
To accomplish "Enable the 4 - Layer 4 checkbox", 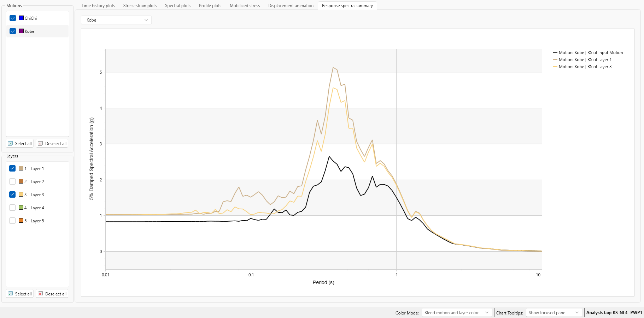I will (x=12, y=208).
